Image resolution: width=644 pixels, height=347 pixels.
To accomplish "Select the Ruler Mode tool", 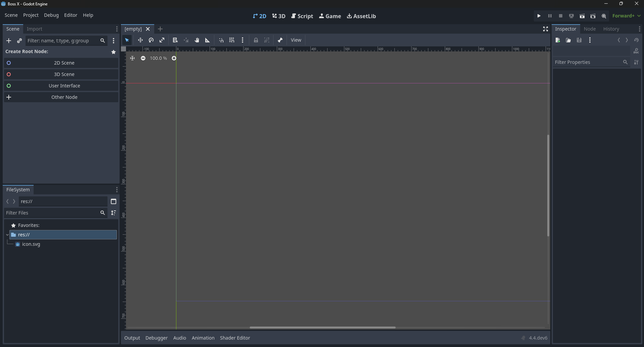I will pos(208,40).
